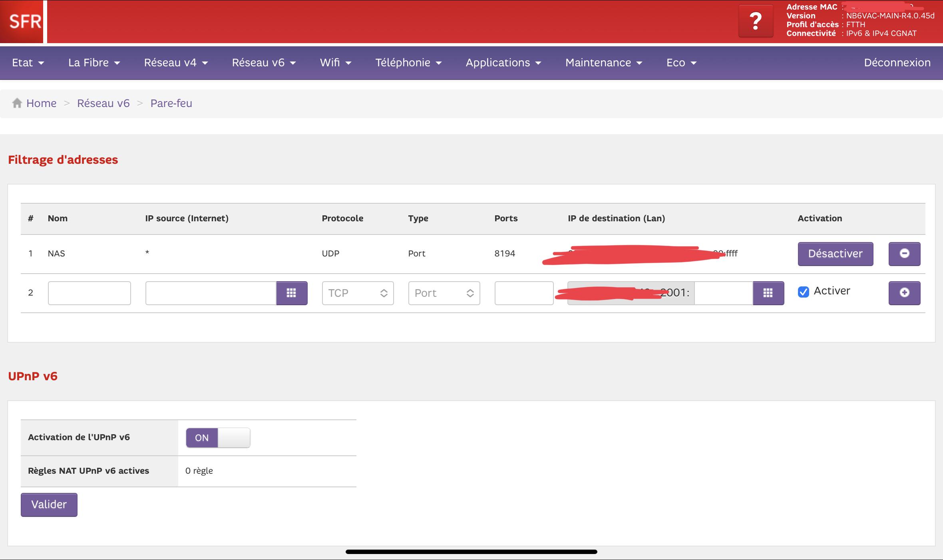
Task: Open the Wifi menu
Action: [335, 63]
